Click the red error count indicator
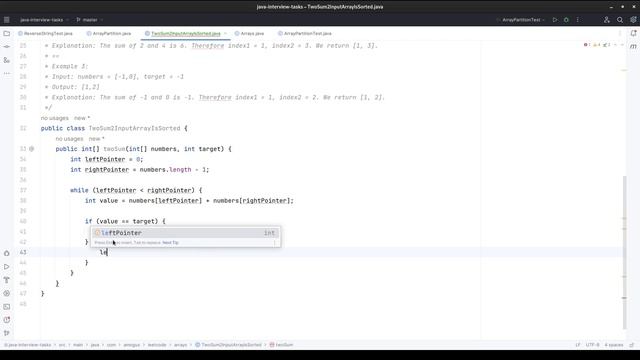Image resolution: width=640 pixels, height=360 pixels. click(x=587, y=44)
